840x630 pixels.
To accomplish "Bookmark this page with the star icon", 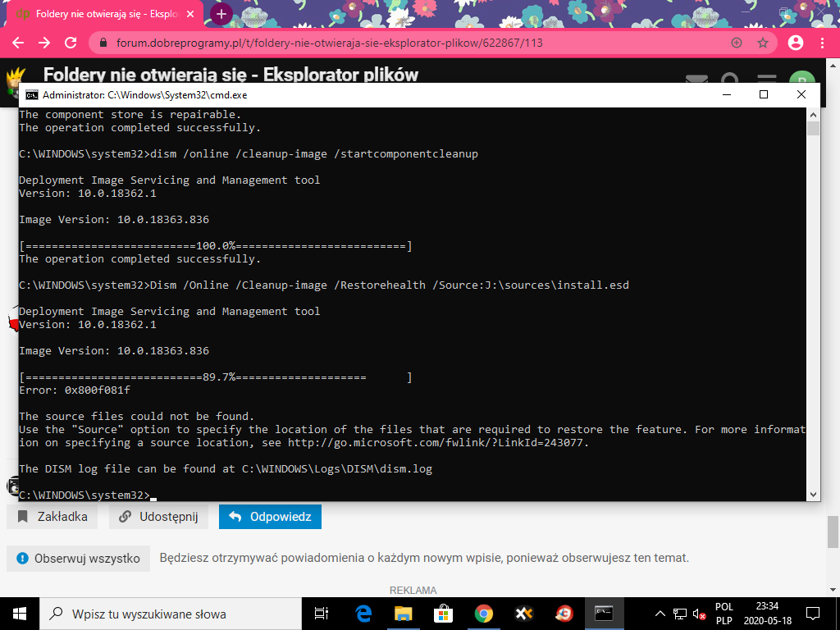I will (762, 43).
